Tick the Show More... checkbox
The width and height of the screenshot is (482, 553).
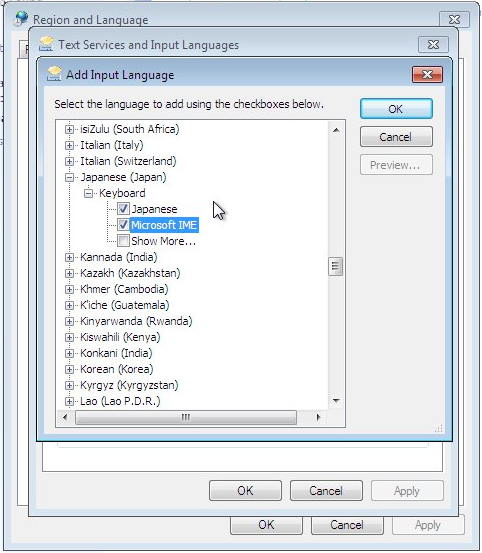click(123, 241)
